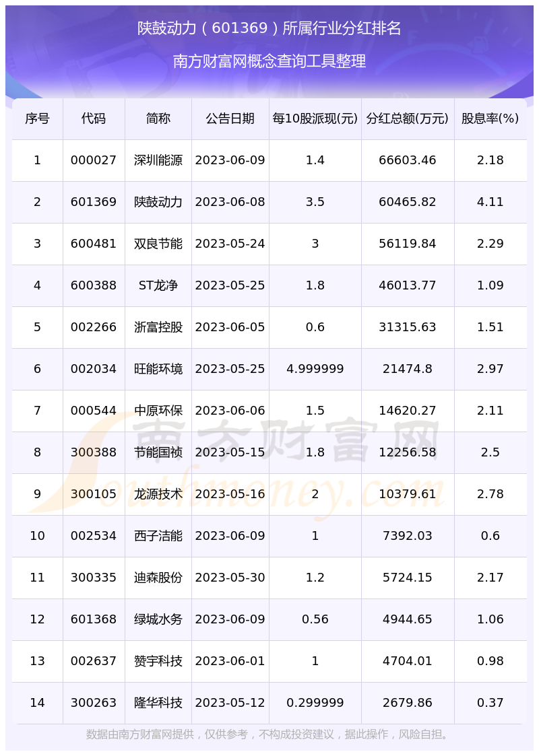Click the 每10股派现(元) column header
Image resolution: width=539 pixels, height=756 pixels.
coord(315,119)
